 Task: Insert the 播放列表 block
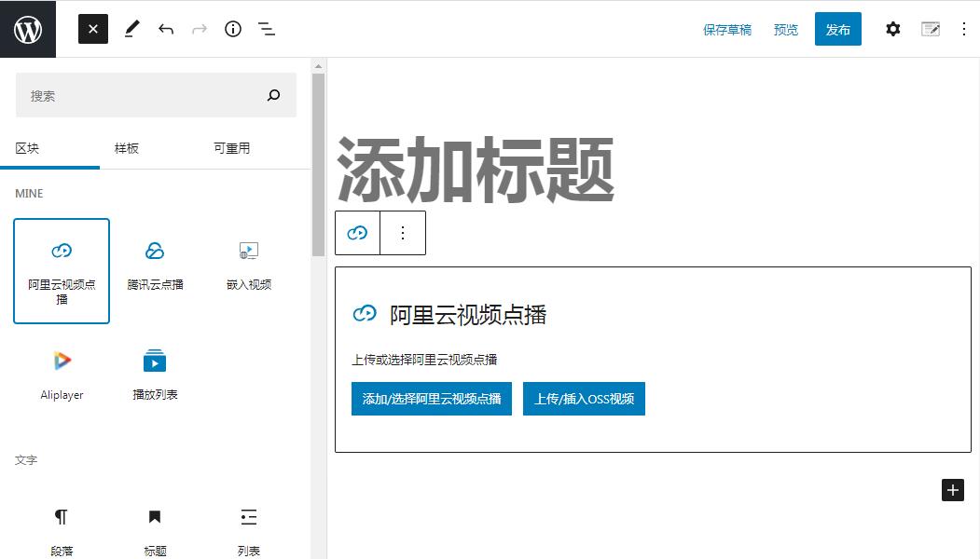point(155,376)
